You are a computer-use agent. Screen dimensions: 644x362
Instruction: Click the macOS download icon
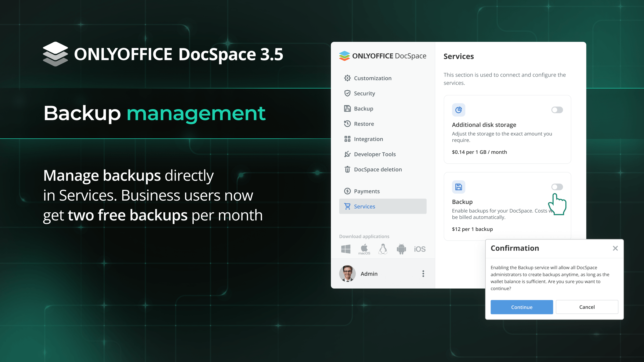tap(364, 249)
